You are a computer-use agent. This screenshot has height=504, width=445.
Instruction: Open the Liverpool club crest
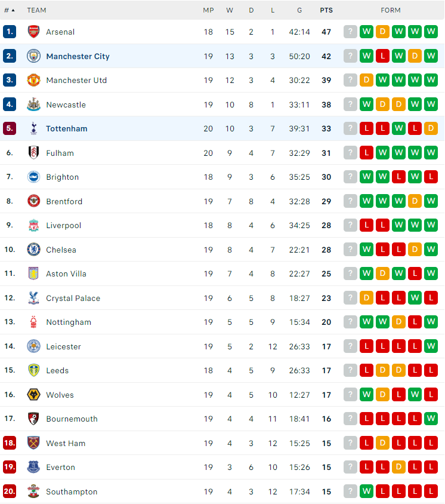pos(33,225)
